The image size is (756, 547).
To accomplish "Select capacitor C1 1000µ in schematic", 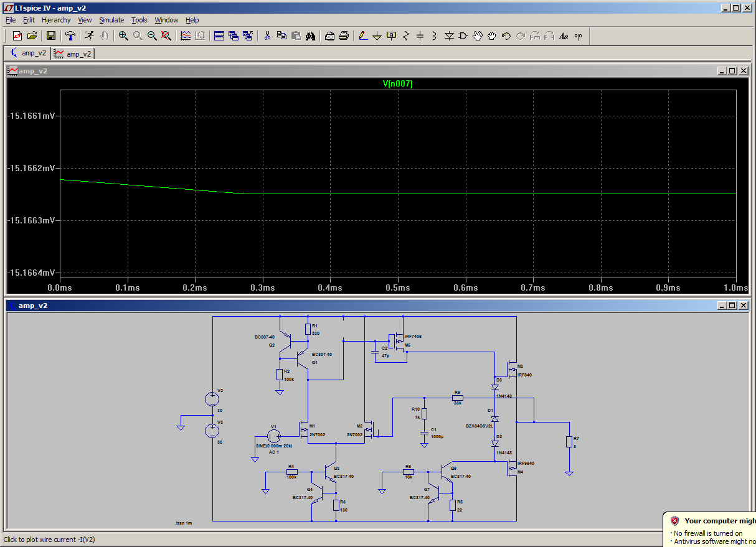I will (424, 433).
